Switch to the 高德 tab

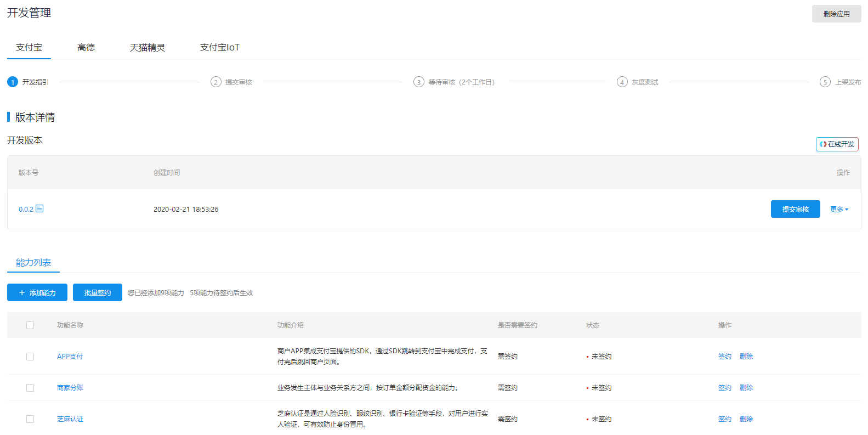pyautogui.click(x=86, y=48)
